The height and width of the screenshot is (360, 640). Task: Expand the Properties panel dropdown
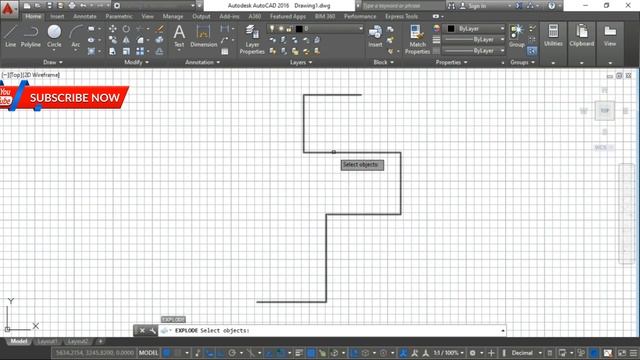451,62
